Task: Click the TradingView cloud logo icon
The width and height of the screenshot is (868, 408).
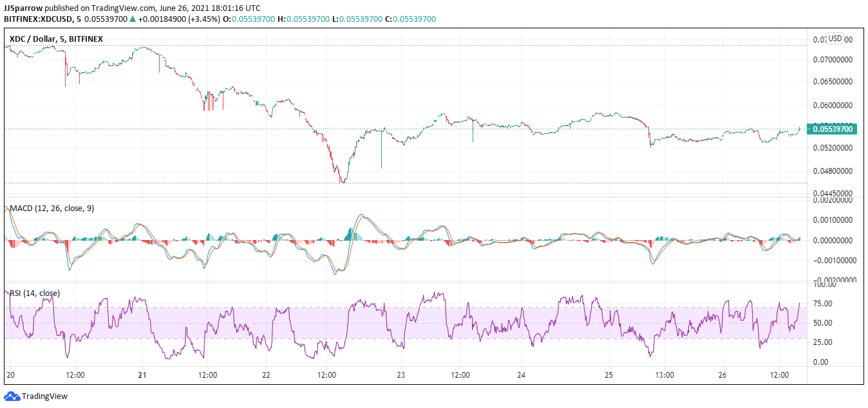Action: [x=12, y=396]
